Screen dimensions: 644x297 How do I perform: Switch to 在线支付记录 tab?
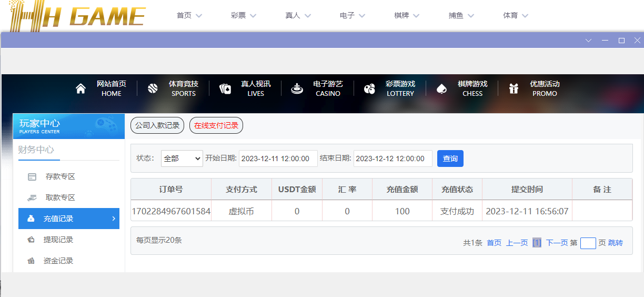pyautogui.click(x=216, y=125)
